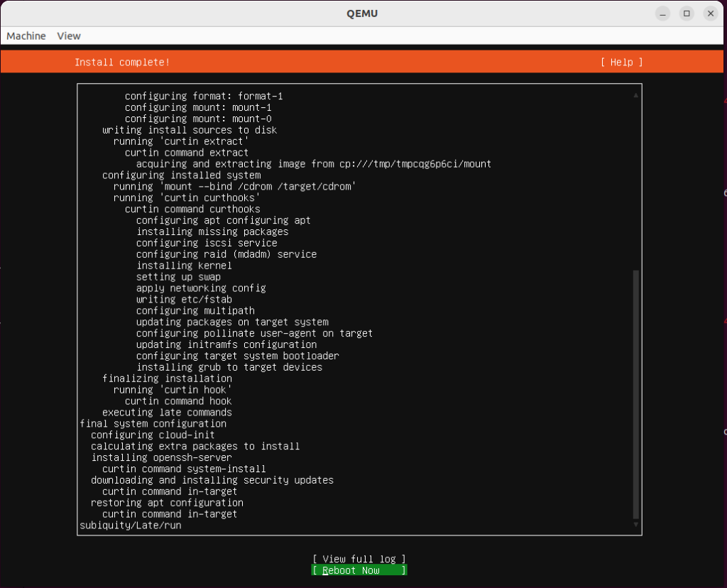
Task: Click the QEMU title bar text
Action: tap(363, 13)
